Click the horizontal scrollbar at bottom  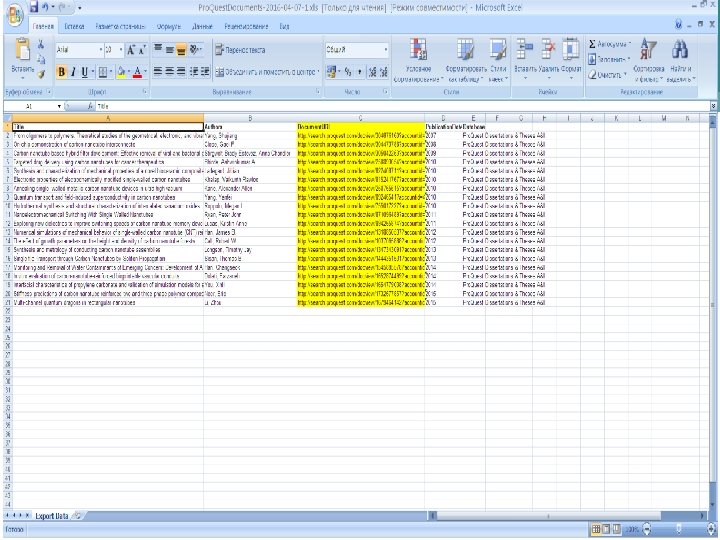coord(549,516)
